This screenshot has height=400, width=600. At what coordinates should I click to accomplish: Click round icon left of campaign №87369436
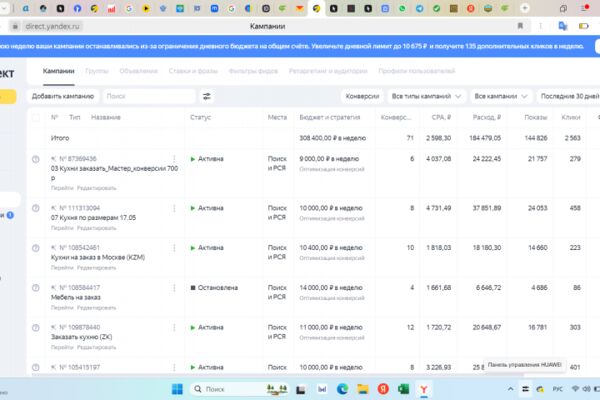click(x=36, y=159)
